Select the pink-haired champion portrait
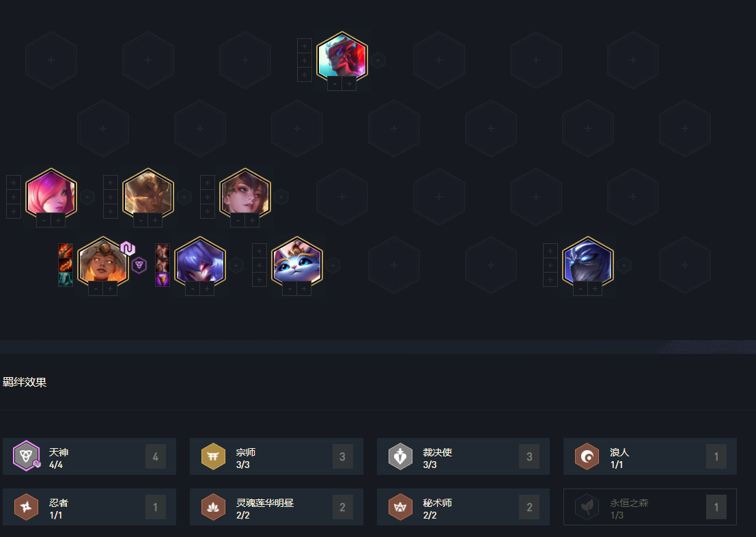Screen dimensions: 756x537 point(51,193)
